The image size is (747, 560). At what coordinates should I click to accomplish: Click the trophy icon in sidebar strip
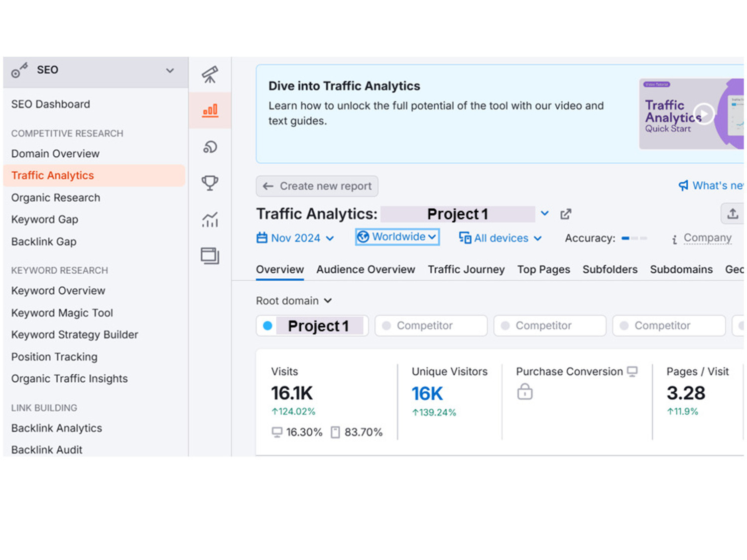(x=210, y=183)
